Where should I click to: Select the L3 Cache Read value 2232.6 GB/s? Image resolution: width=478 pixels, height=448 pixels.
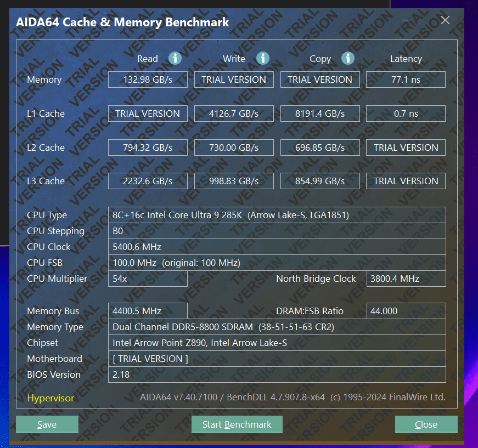[x=148, y=181]
